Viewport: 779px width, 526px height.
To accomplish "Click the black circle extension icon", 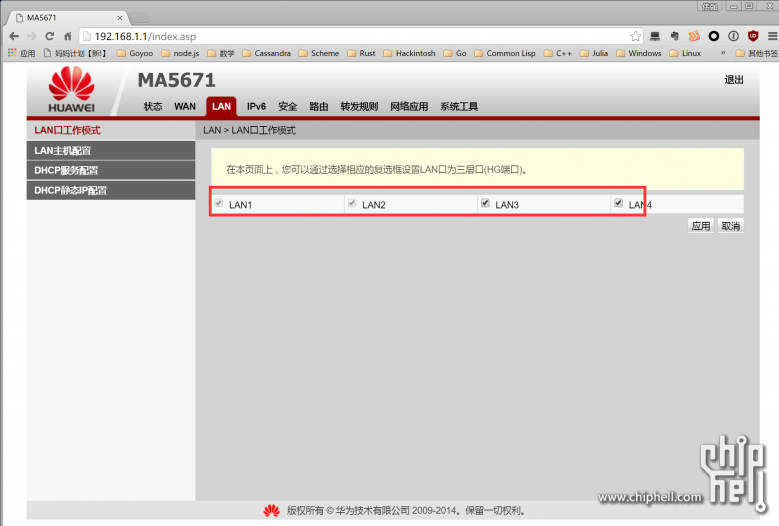I will click(714, 36).
